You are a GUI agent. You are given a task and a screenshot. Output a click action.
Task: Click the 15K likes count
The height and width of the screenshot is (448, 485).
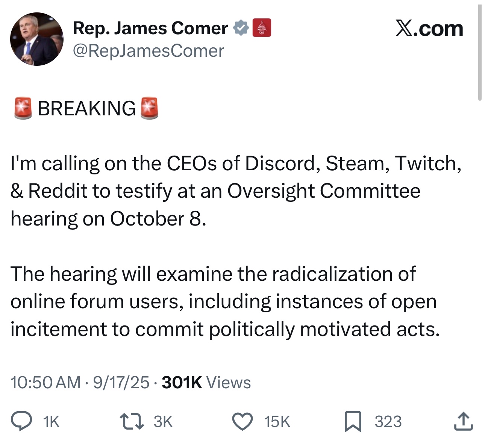(277, 422)
